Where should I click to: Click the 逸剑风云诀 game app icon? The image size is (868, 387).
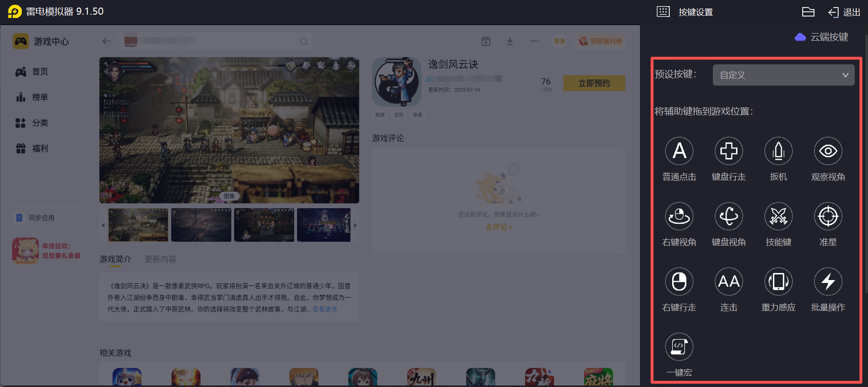coord(397,82)
